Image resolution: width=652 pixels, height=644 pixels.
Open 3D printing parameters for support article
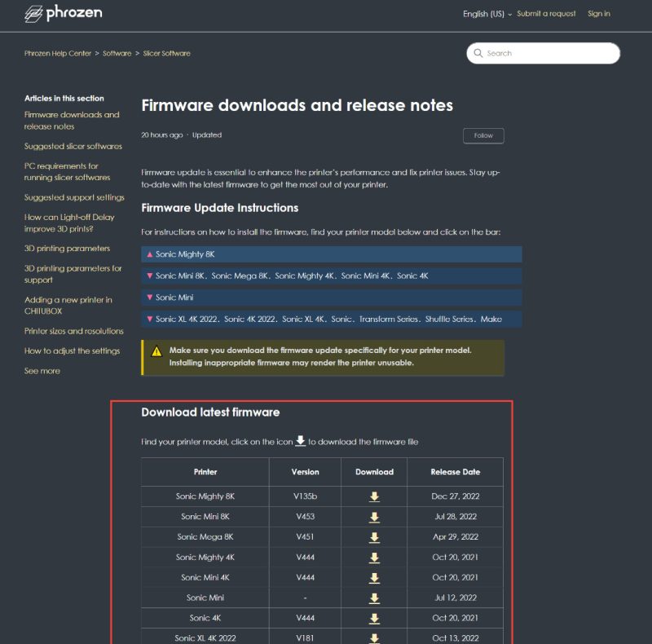click(73, 274)
